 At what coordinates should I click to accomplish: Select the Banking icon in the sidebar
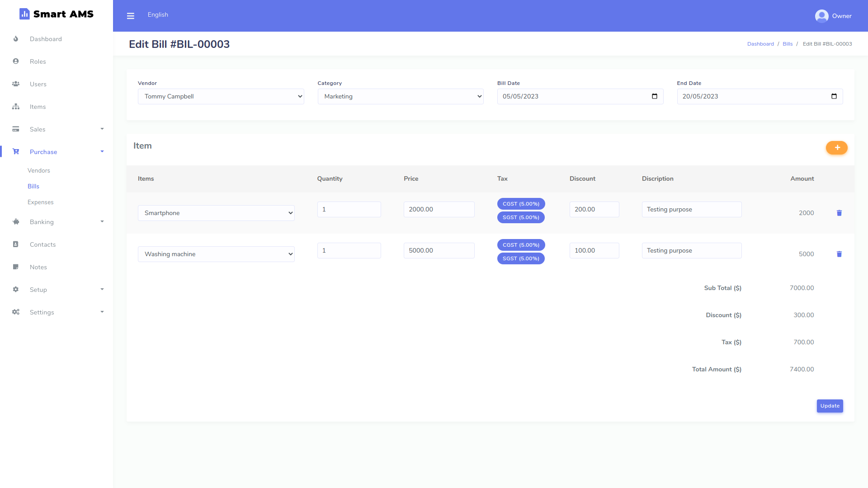16,222
